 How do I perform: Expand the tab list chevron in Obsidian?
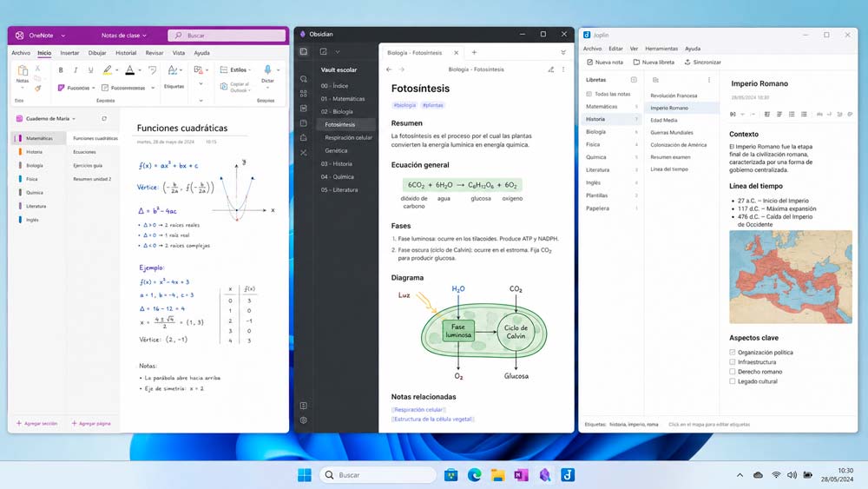pyautogui.click(x=563, y=53)
